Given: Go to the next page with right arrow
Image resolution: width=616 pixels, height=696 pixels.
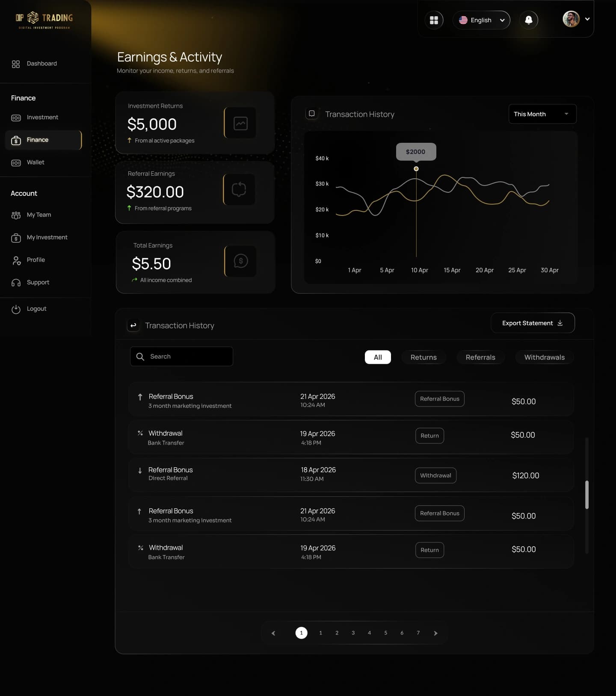Looking at the screenshot, I should pos(435,633).
